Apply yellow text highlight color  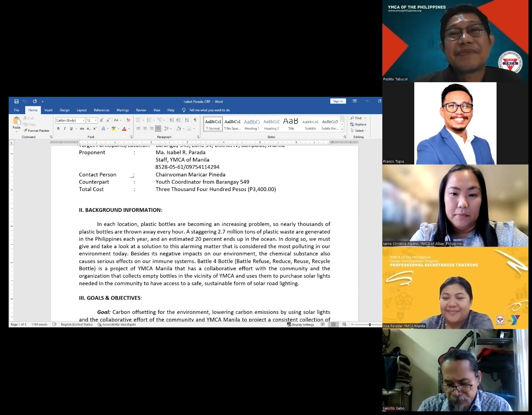coord(113,129)
